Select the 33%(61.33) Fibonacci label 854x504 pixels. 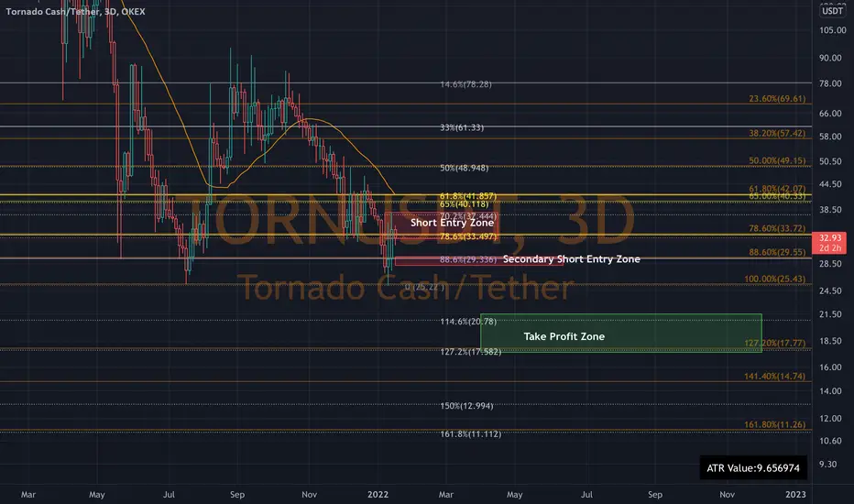462,127
